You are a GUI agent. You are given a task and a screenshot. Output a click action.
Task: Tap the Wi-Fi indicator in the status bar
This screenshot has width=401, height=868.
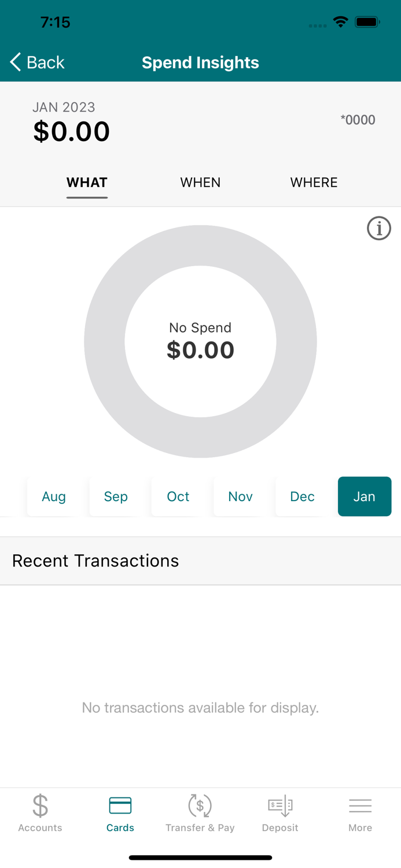point(340,22)
